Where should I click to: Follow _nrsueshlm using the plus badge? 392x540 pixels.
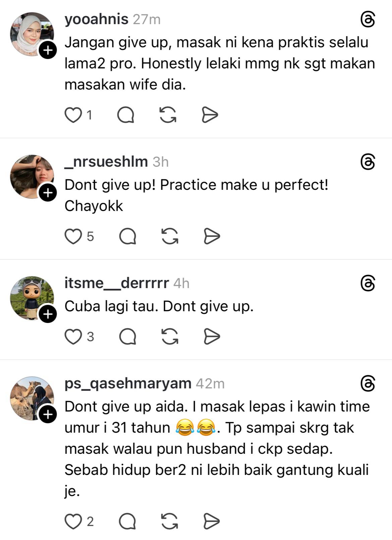[48, 193]
